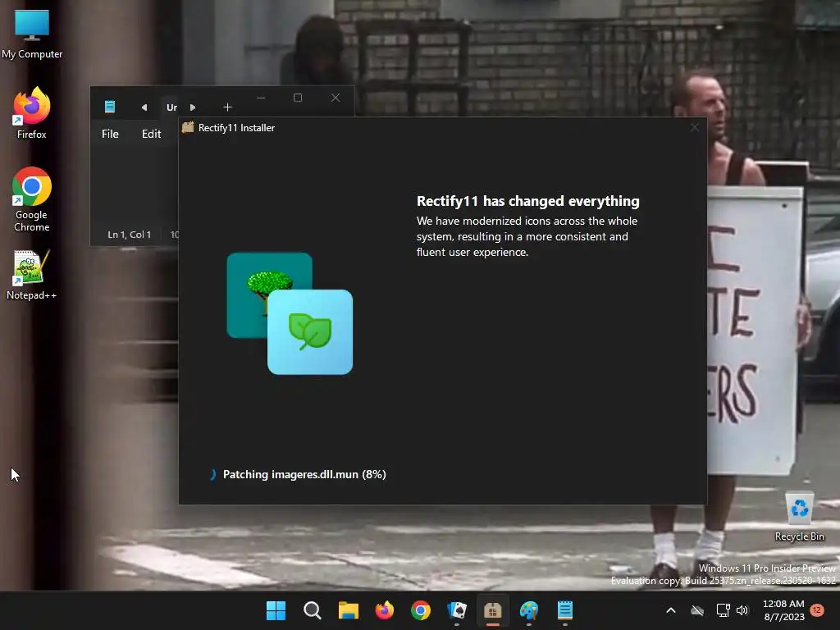Open the My Computer desktop icon
Image resolution: width=840 pixels, height=630 pixels.
32,34
